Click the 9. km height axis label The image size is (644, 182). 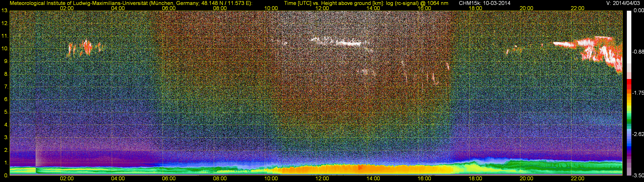(x=6, y=61)
